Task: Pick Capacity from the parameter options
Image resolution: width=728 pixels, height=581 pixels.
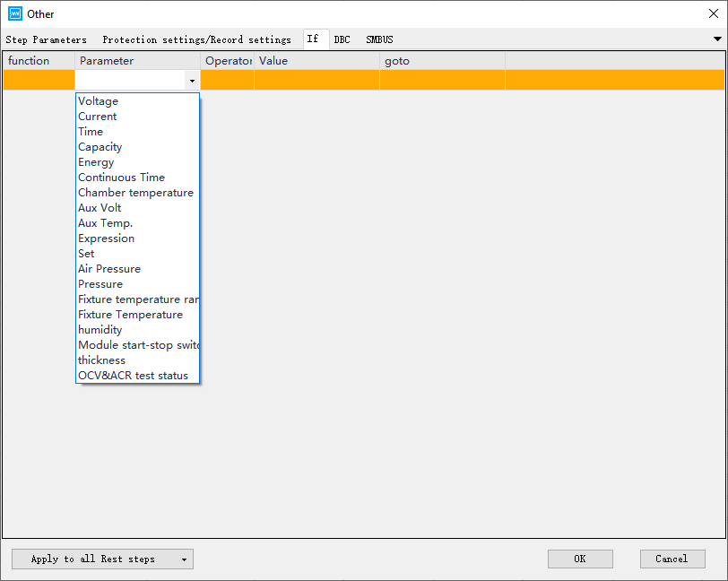Action: (100, 147)
